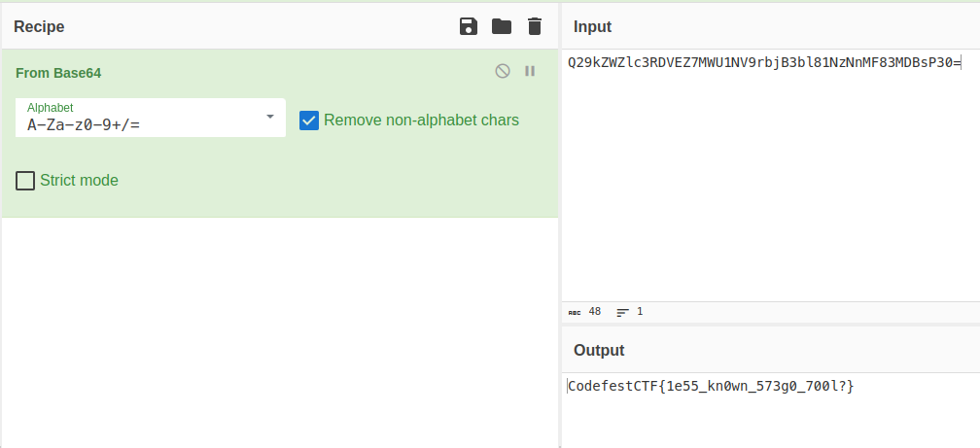Click the divider between Input and Output panes
This screenshot has width=980, height=448.
[770, 325]
